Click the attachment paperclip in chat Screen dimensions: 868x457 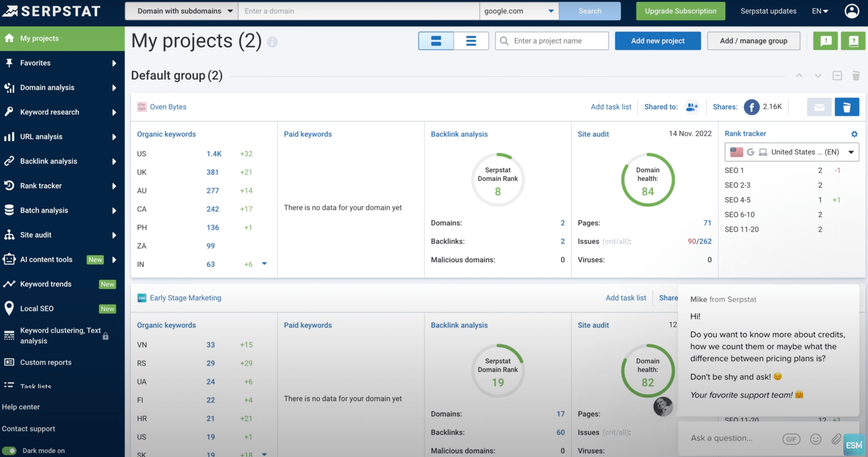pos(836,439)
